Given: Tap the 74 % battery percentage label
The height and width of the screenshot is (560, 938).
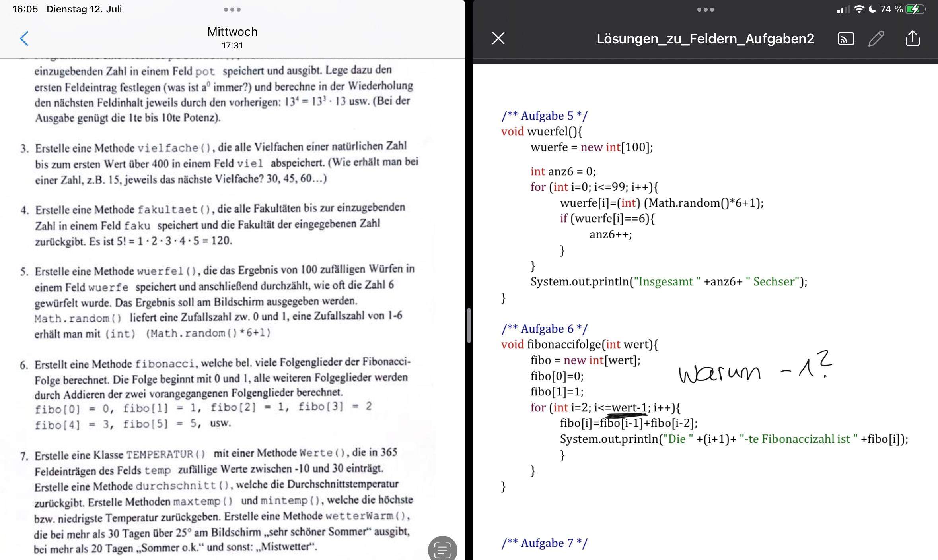Looking at the screenshot, I should pyautogui.click(x=891, y=9).
